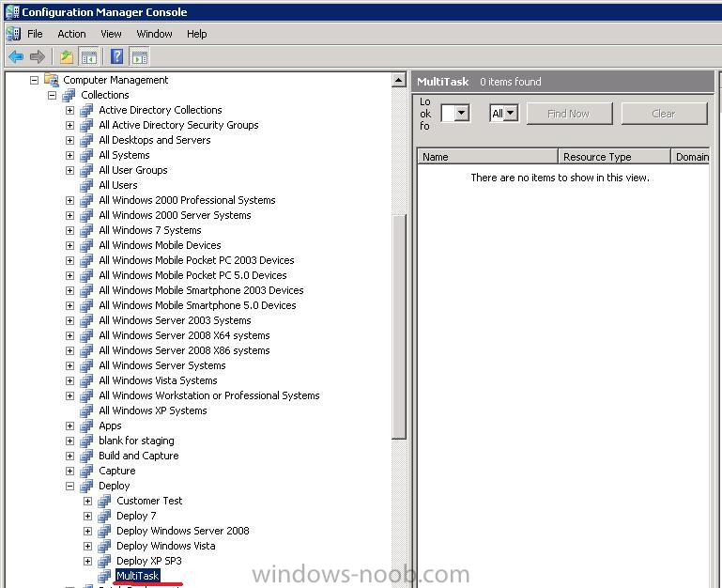Expand the blank for staging node

tap(70, 441)
